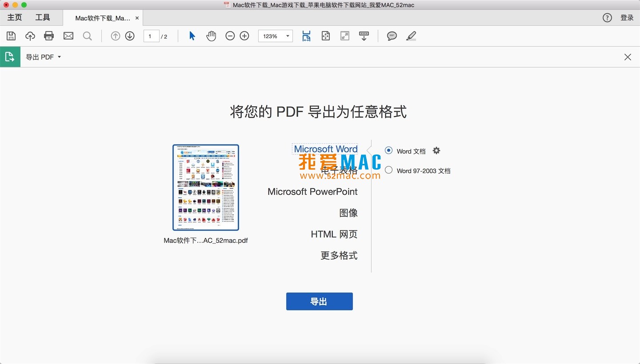Click the green Export PDF tool icon
The image size is (640, 364).
point(10,57)
